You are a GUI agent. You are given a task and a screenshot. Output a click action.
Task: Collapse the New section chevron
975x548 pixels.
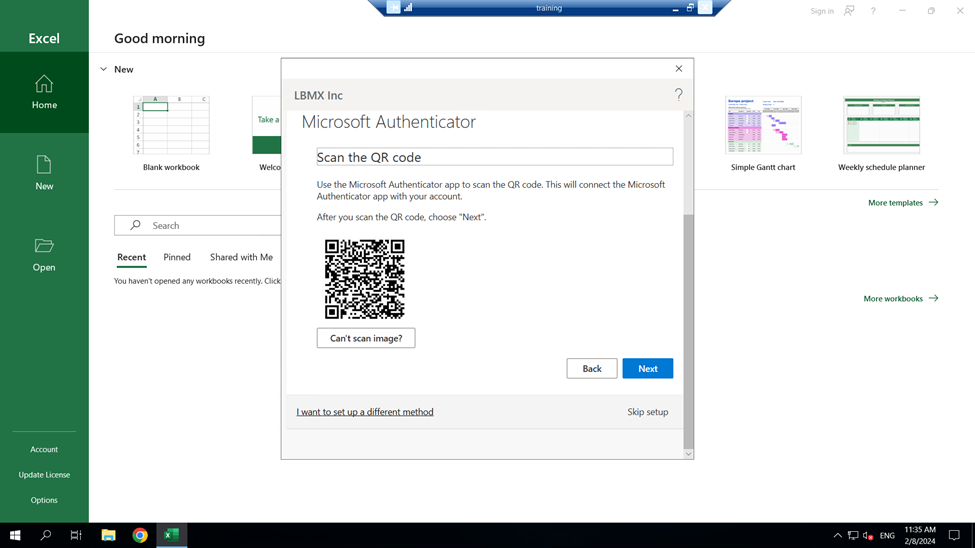[x=103, y=69]
